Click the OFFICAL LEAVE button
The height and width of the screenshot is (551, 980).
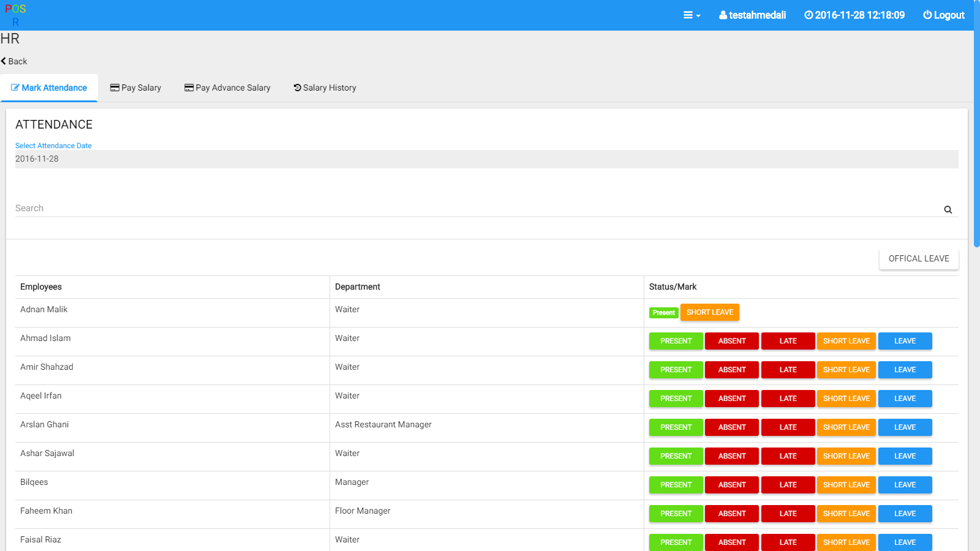pos(919,259)
